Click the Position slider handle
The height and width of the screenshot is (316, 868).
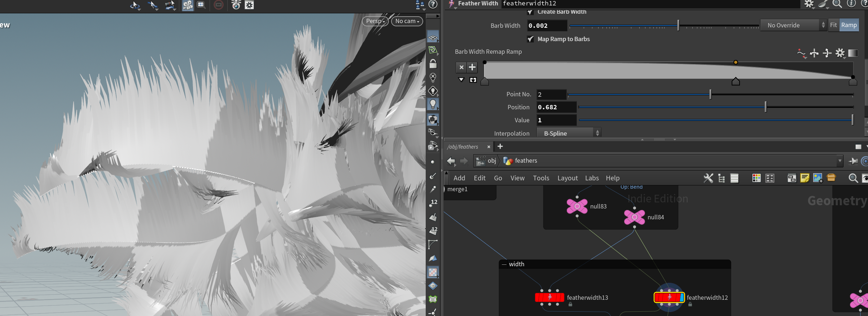(x=766, y=107)
